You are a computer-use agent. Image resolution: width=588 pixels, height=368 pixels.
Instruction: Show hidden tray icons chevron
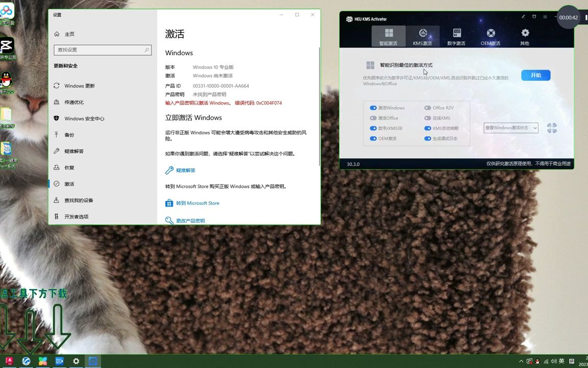click(x=521, y=361)
